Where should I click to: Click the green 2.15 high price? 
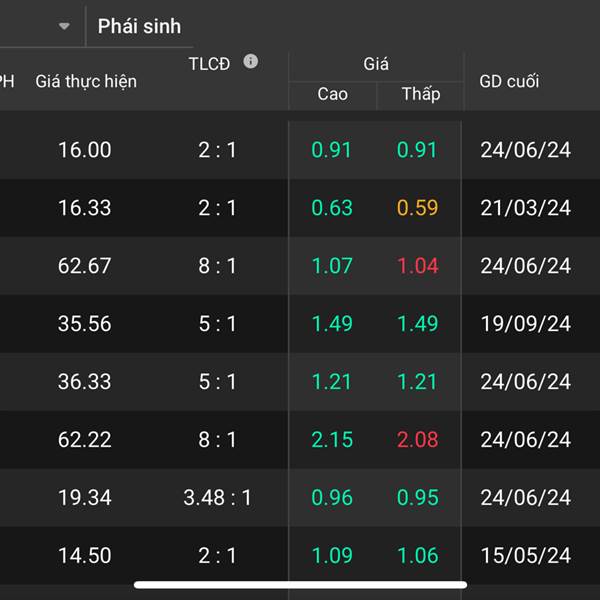pos(332,440)
